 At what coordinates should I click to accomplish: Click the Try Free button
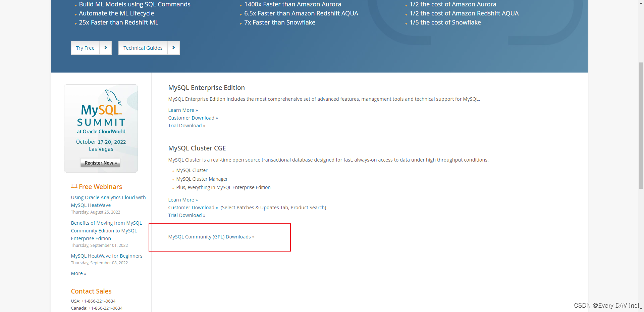point(85,48)
